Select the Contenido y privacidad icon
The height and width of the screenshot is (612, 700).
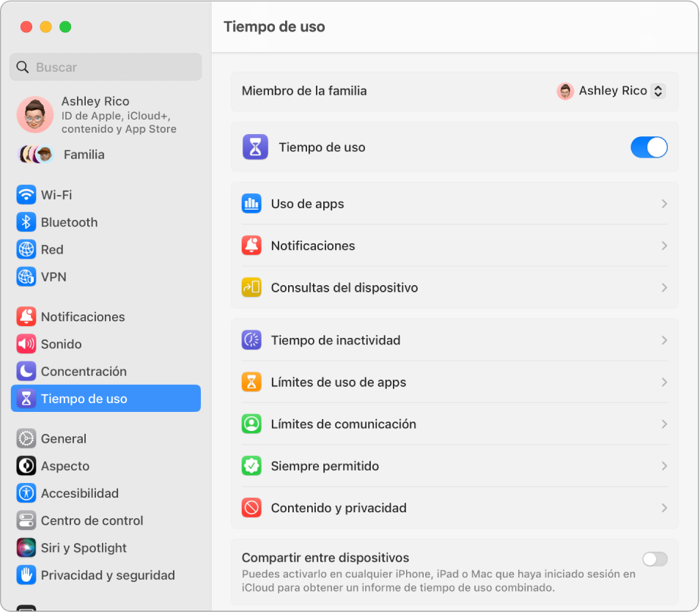[252, 507]
